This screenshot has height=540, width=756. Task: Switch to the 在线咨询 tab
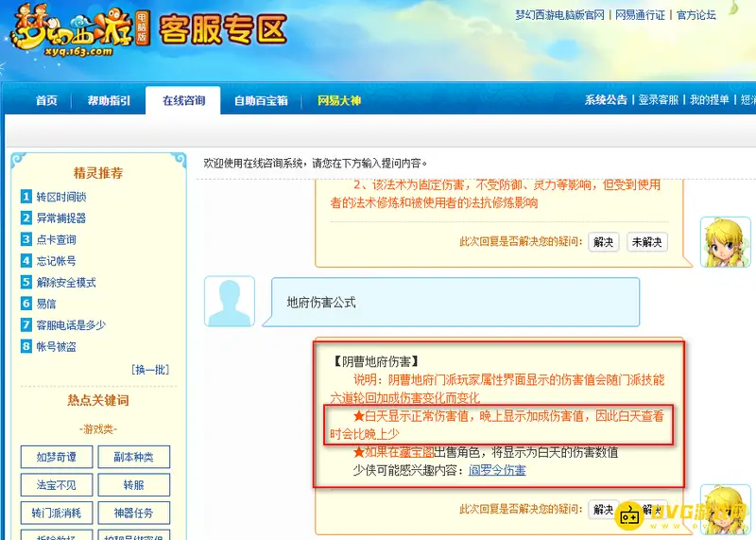(183, 100)
